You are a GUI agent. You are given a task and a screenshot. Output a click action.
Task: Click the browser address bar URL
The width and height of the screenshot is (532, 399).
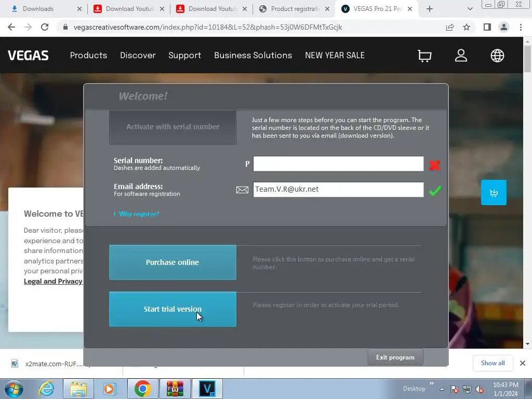point(208,27)
